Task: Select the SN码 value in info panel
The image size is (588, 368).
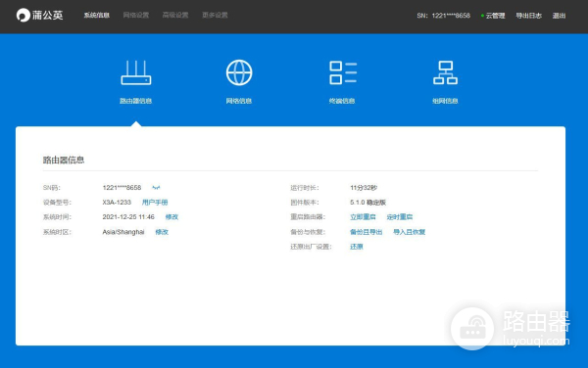Action: (122, 188)
